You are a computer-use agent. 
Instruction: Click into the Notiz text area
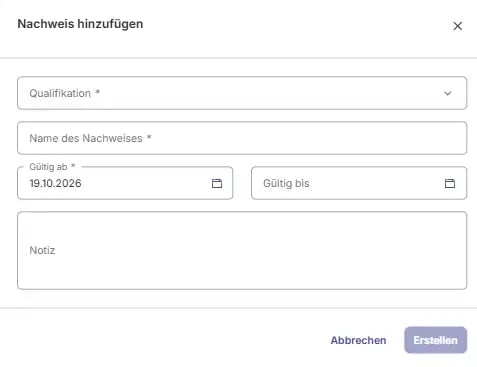[242, 250]
